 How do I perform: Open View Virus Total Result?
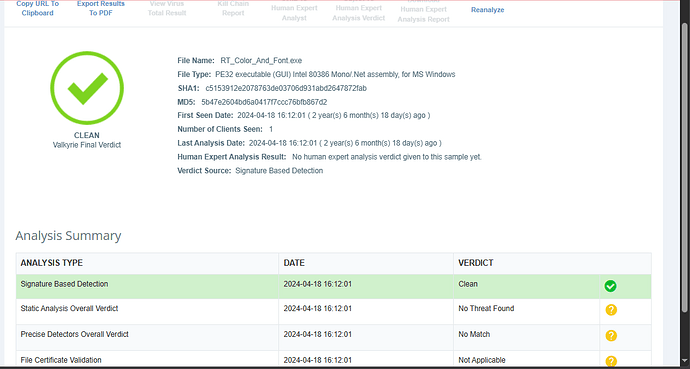[x=167, y=8]
